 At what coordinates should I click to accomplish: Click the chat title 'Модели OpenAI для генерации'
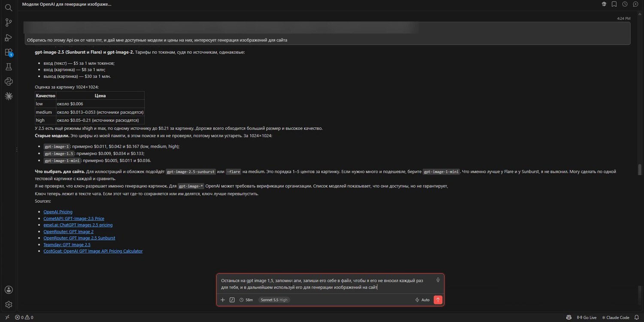[x=67, y=4]
